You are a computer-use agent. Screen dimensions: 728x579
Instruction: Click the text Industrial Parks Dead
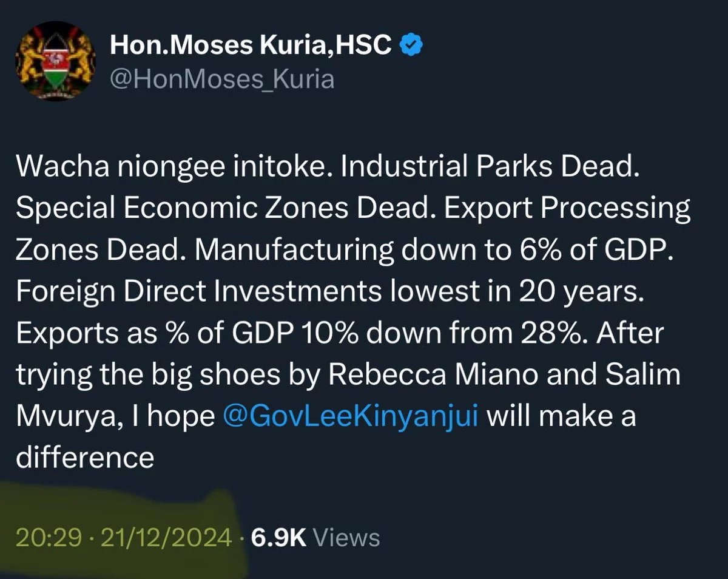point(491,168)
